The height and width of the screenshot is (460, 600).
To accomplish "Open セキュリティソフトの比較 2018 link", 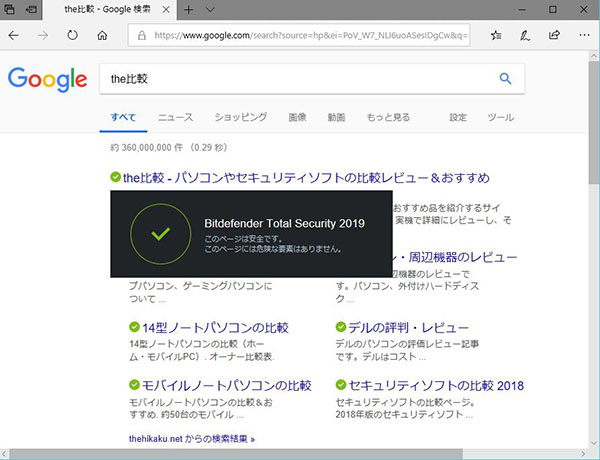I will click(x=436, y=385).
